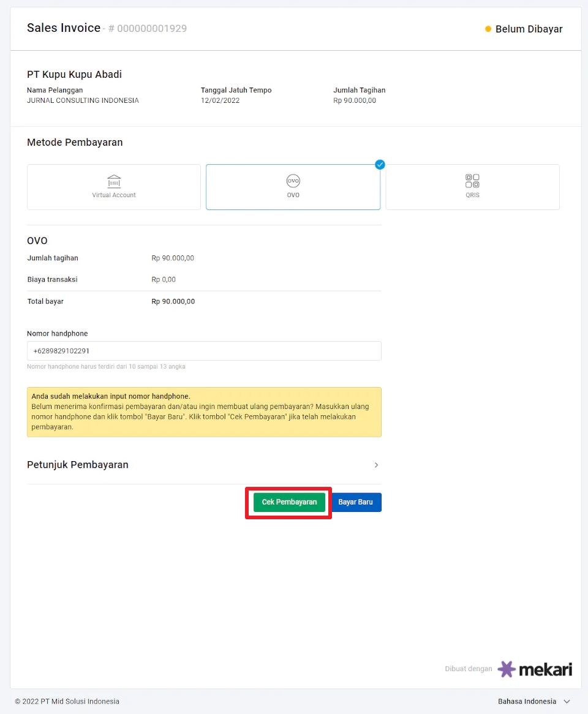
Task: Open the Bahasa Indonesia language dropdown
Action: (527, 701)
